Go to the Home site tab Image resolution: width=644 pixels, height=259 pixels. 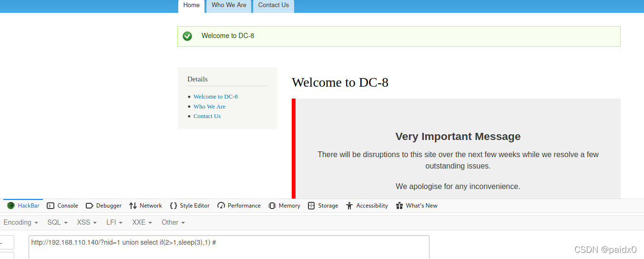192,6
